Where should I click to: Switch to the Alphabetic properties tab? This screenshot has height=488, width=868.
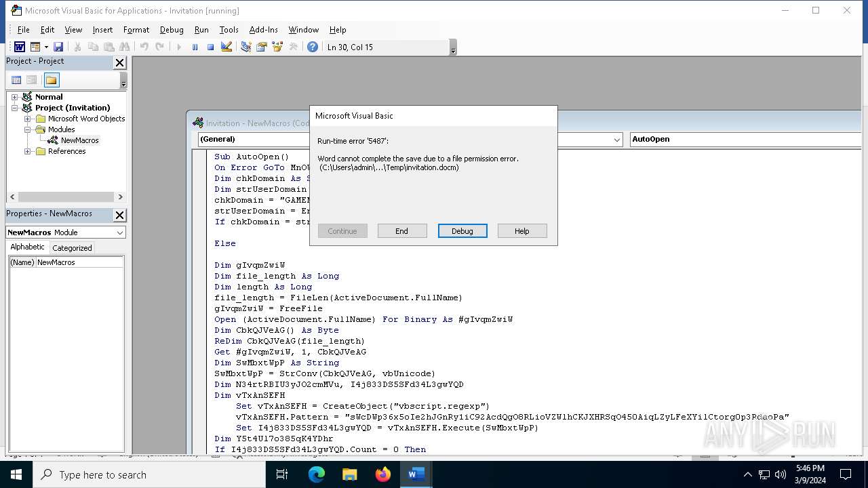27,247
